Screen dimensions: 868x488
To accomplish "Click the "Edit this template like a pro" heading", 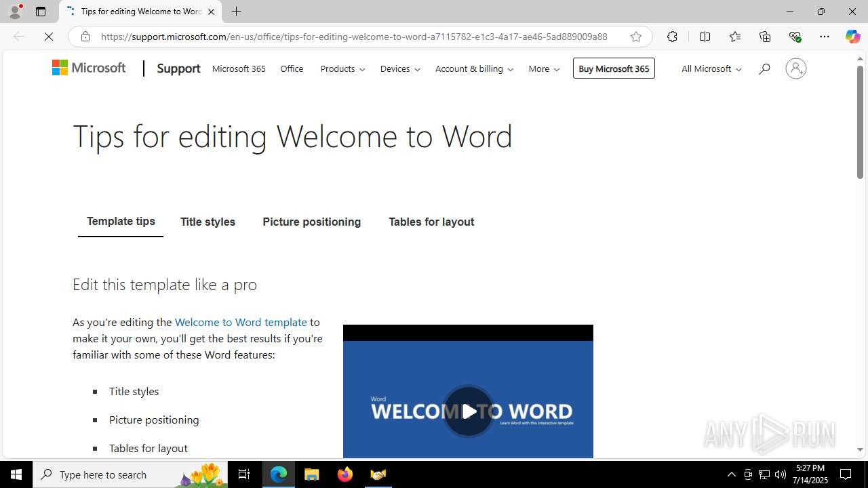I will tap(165, 284).
